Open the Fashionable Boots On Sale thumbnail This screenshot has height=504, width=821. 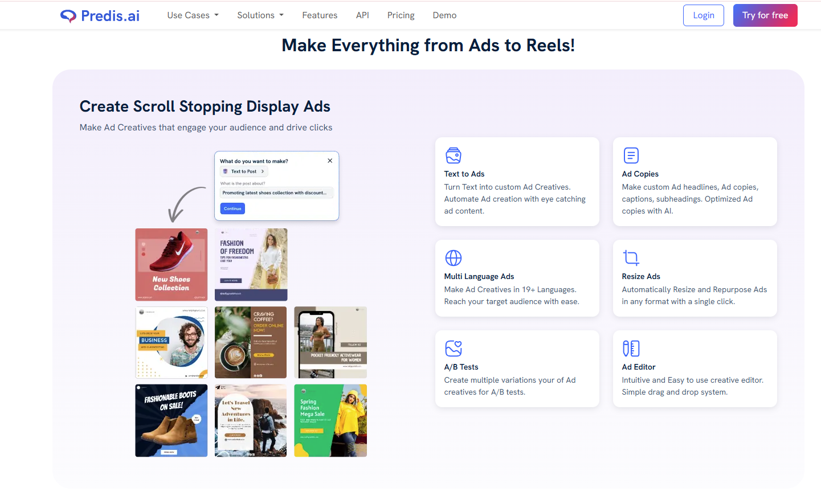point(171,420)
